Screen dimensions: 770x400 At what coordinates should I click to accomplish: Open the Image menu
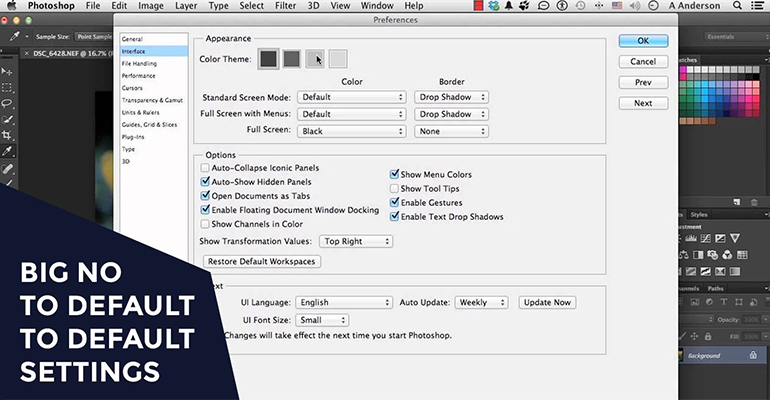tap(151, 6)
